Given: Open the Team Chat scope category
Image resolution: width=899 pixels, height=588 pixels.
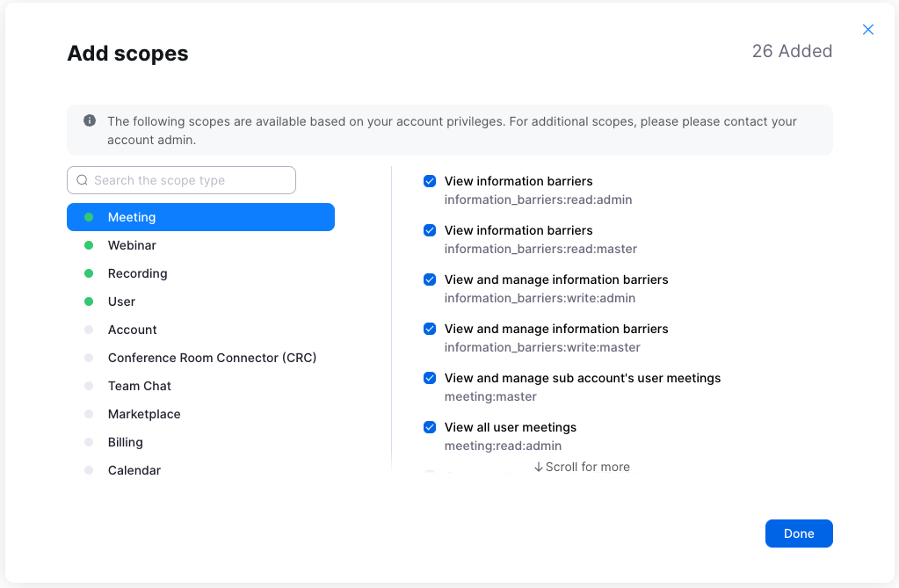Looking at the screenshot, I should coord(139,386).
